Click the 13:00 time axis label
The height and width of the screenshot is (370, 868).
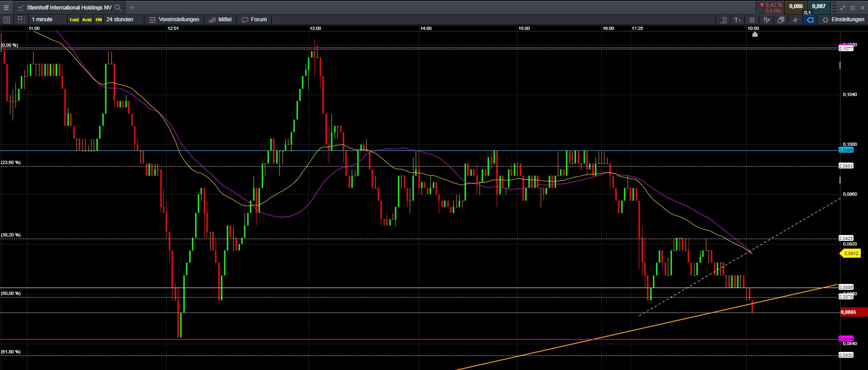[x=316, y=29]
